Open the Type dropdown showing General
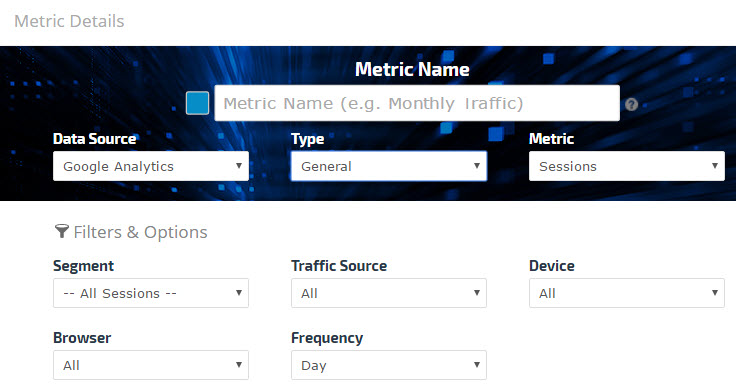Screen dimensions: 736x389 (389, 166)
